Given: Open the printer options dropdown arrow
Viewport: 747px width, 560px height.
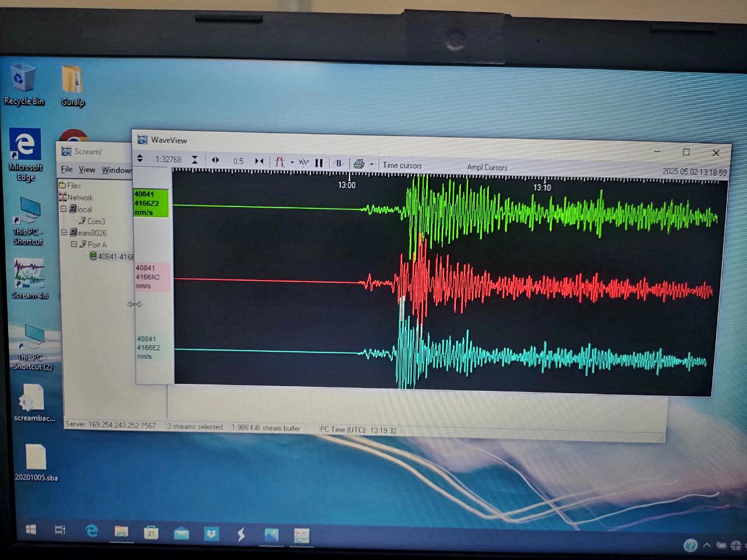Looking at the screenshot, I should pos(372,164).
